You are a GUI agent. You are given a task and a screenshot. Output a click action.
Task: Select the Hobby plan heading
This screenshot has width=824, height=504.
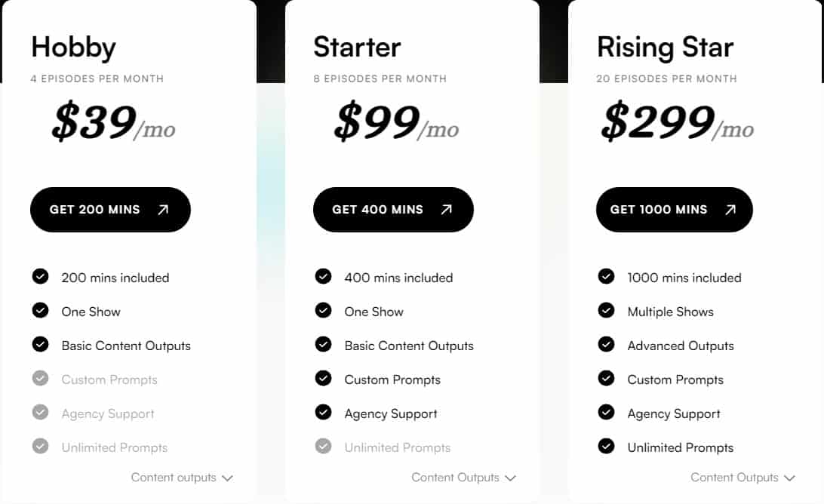click(72, 47)
